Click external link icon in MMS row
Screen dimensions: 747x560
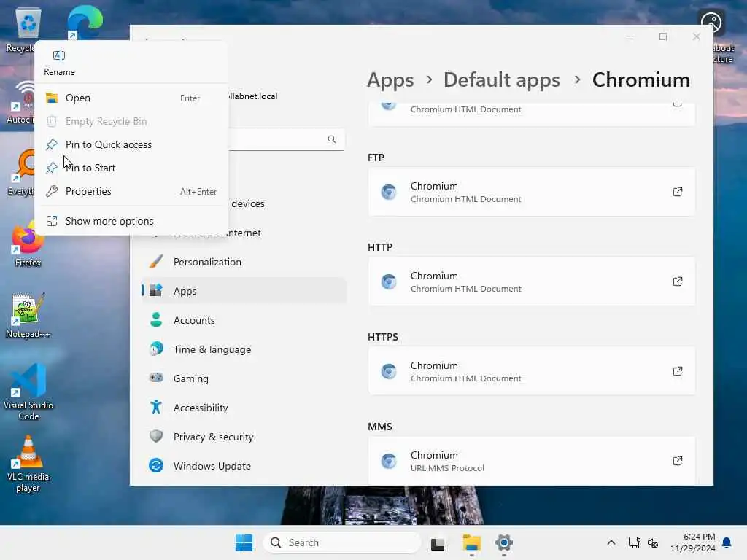click(677, 461)
